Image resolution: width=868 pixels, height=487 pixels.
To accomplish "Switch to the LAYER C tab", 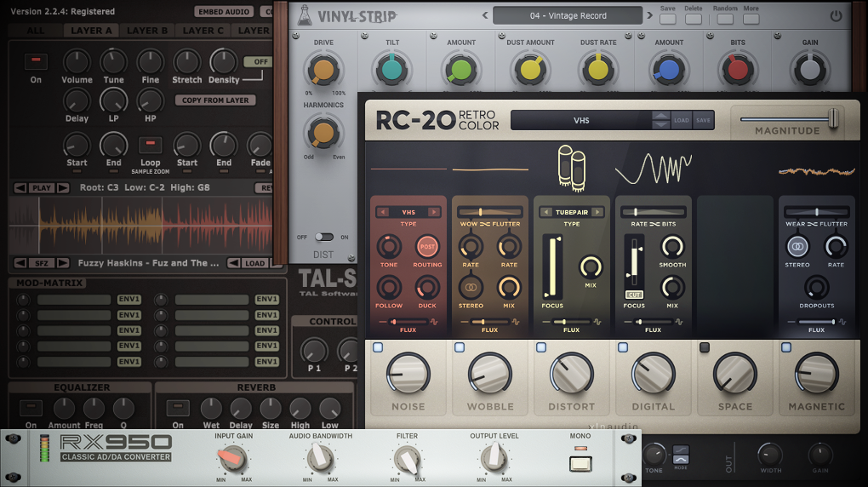I will (203, 31).
